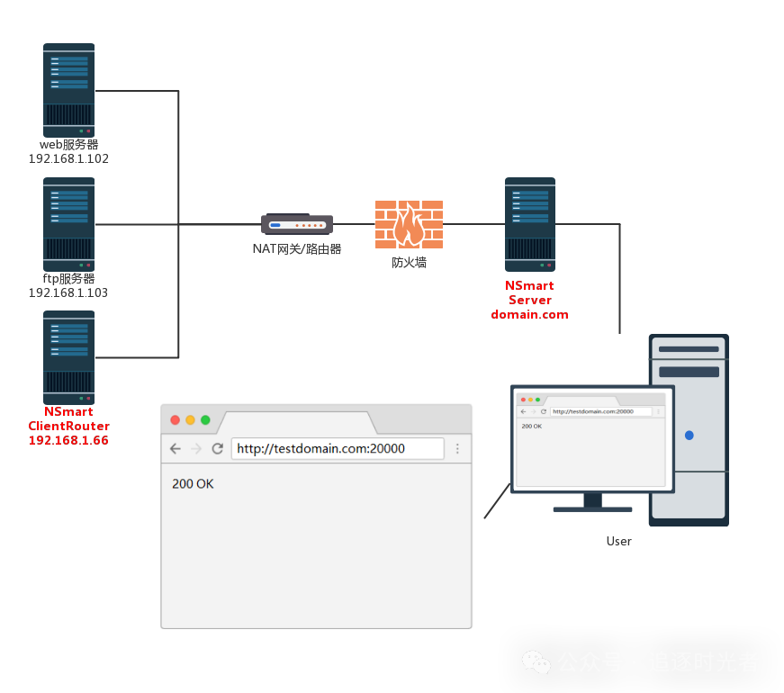Click the yellow minimize window button

click(x=190, y=420)
